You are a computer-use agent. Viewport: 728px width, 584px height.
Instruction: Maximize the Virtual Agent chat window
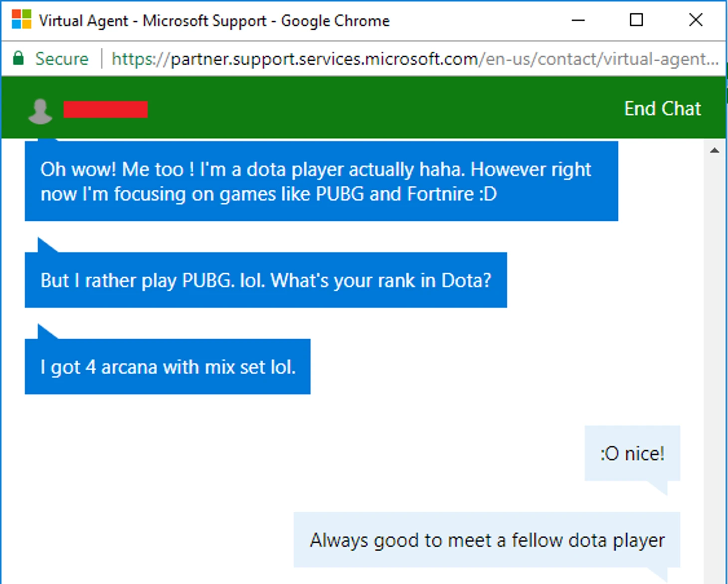pyautogui.click(x=636, y=20)
